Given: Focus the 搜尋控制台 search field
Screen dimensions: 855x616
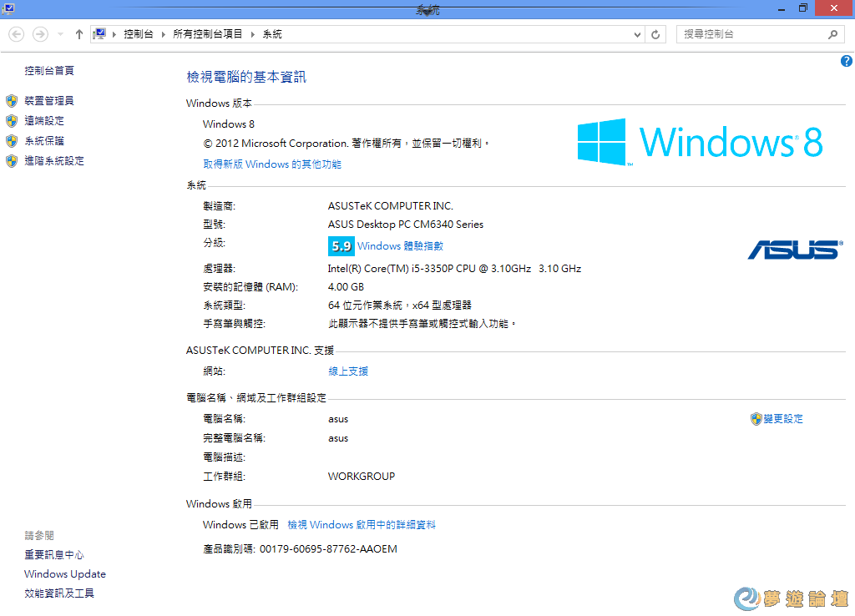Looking at the screenshot, I should [x=751, y=34].
